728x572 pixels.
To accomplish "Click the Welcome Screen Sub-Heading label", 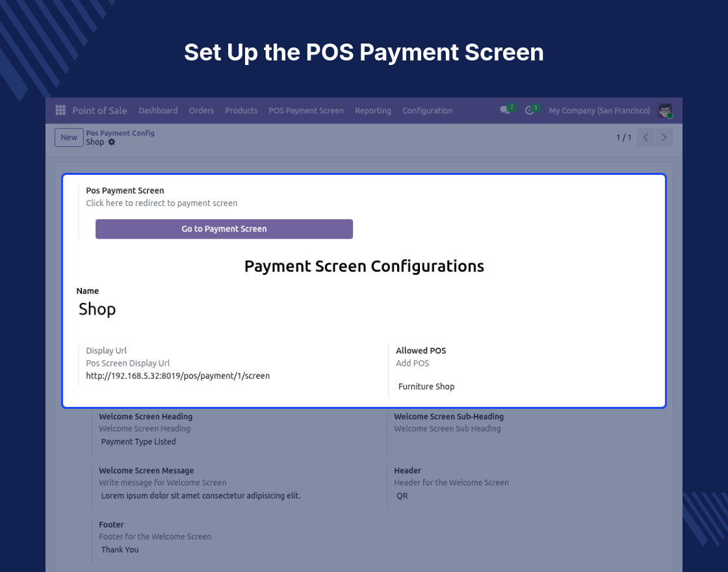I will [x=449, y=417].
